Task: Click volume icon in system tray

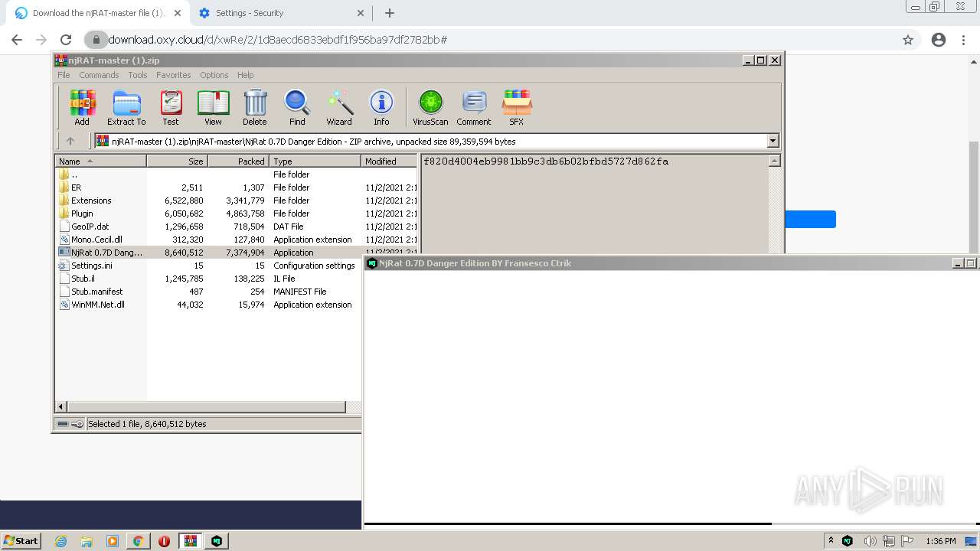Action: pos(871,541)
